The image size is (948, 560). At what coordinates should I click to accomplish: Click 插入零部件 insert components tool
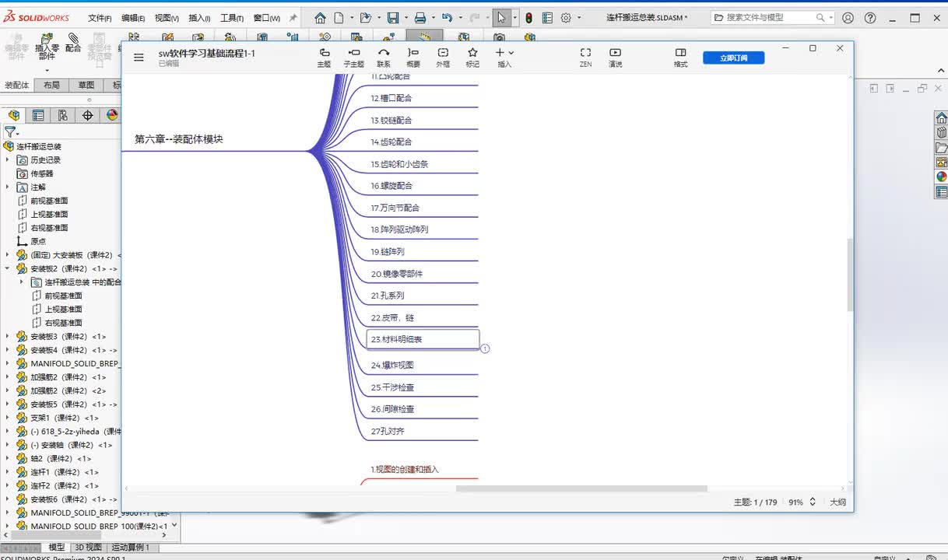[47, 47]
